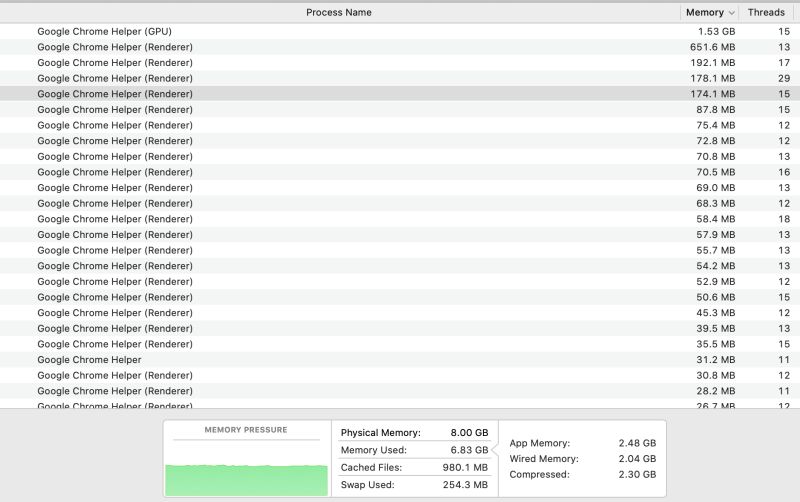The width and height of the screenshot is (800, 502).
Task: Click the Compressed 2.30 GB entry
Action: [583, 474]
